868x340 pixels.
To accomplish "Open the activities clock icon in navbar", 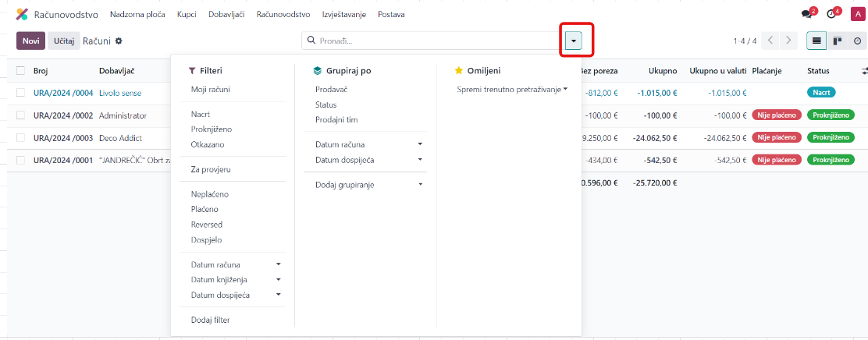I will [831, 14].
